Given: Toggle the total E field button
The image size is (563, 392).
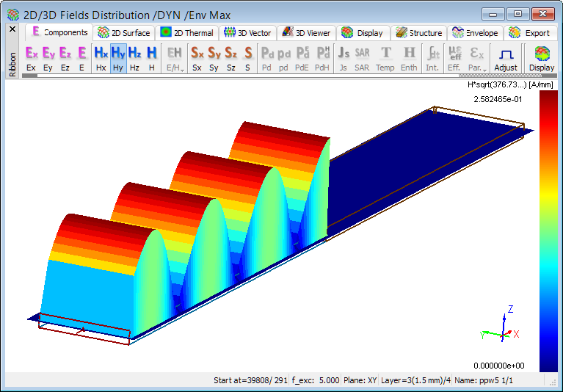Looking at the screenshot, I should click(x=81, y=58).
